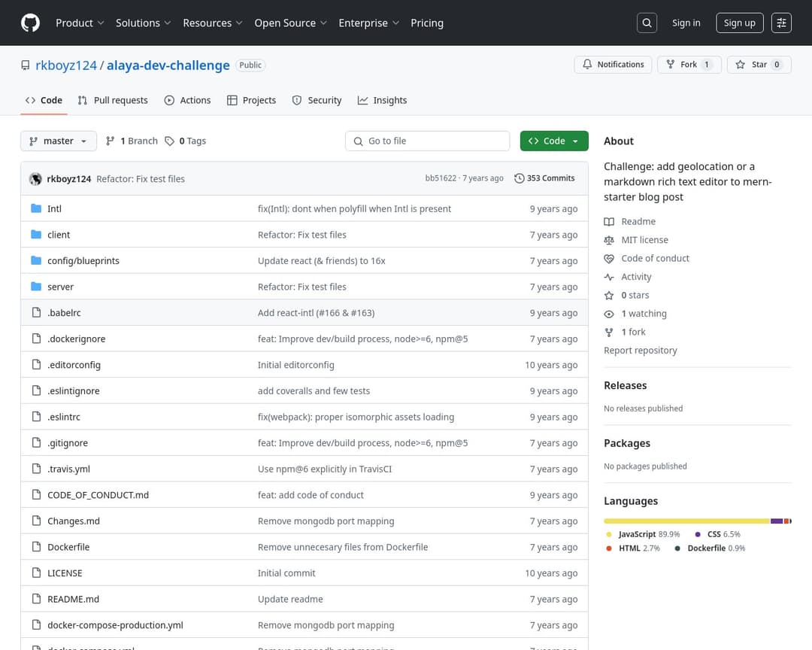Open the Changes.md file
This screenshot has height=650, width=812.
[74, 521]
